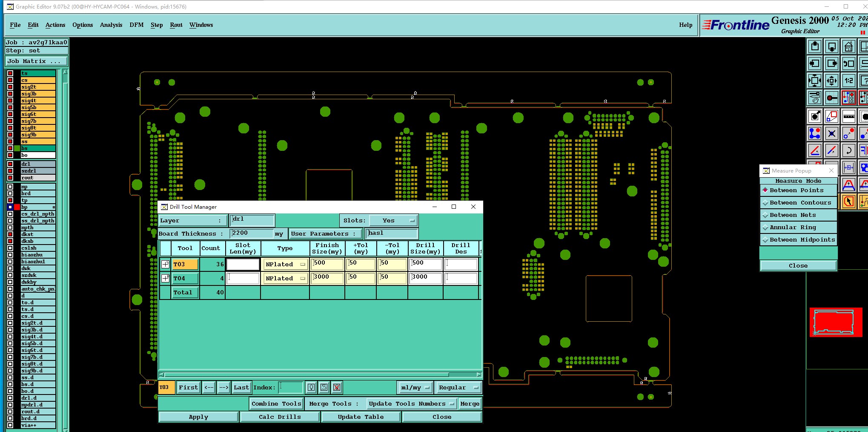Select Between Midpoints measure mode
The image size is (868, 432).
798,240
